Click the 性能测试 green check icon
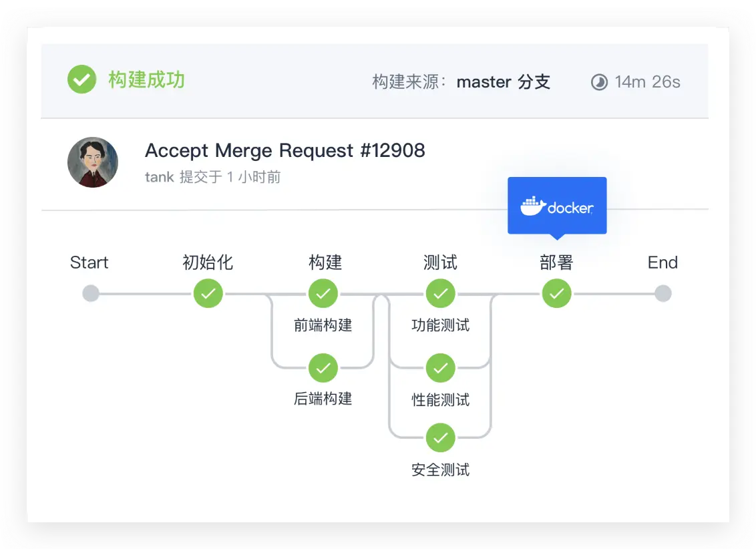 click(x=440, y=368)
